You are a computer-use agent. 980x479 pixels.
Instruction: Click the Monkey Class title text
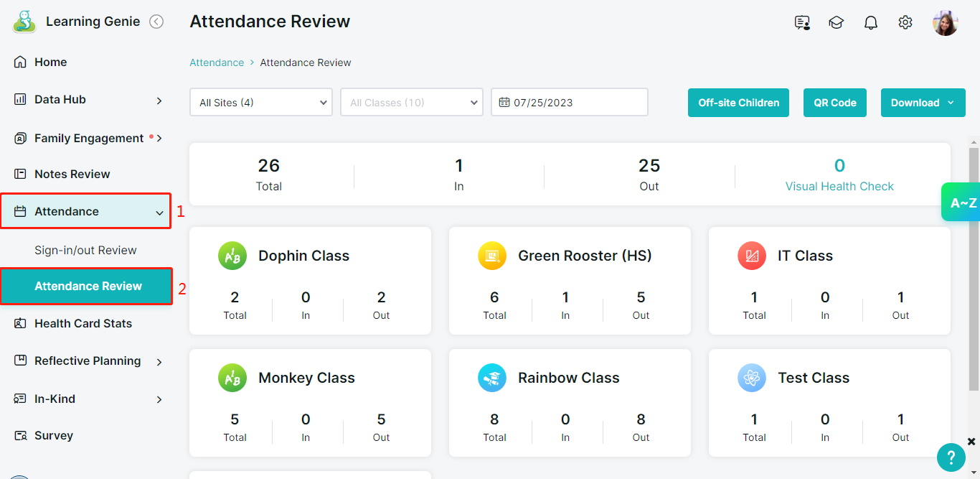pos(306,378)
